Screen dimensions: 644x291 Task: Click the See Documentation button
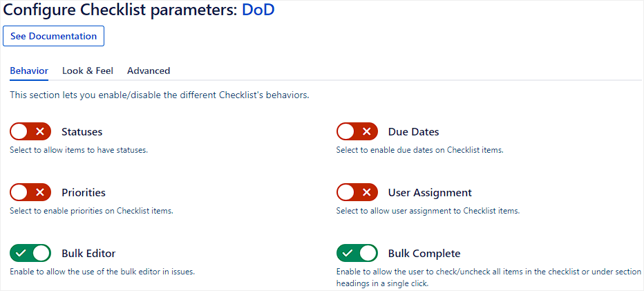click(x=53, y=36)
